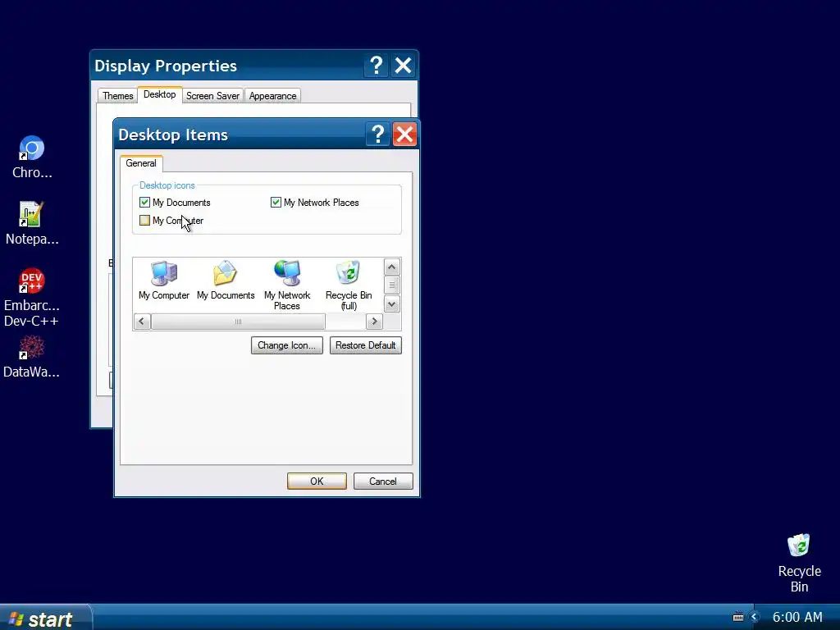Select the My Computer icon in the list
The width and height of the screenshot is (840, 630).
point(164,281)
